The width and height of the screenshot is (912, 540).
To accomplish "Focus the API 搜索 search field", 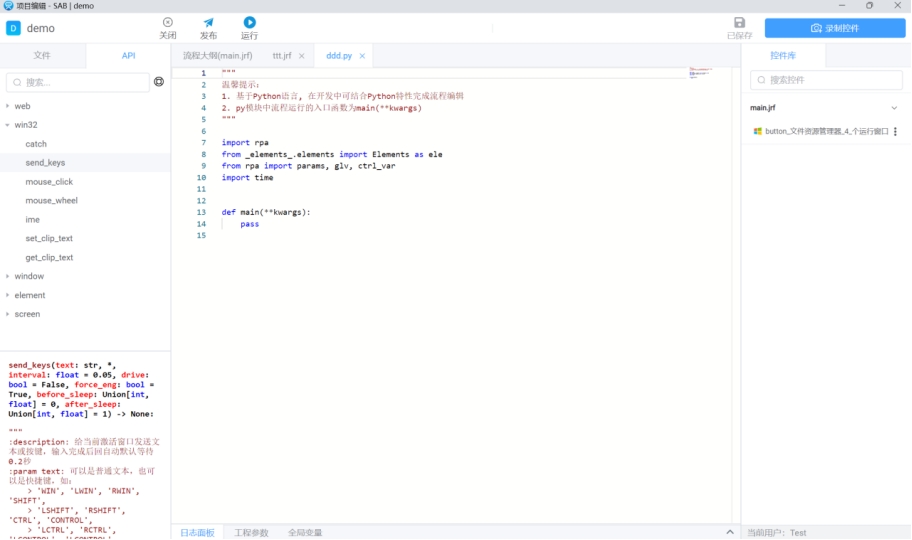I will [77, 82].
